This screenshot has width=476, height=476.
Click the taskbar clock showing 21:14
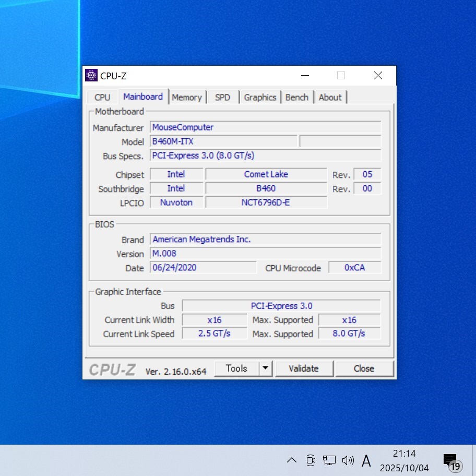pos(404,460)
